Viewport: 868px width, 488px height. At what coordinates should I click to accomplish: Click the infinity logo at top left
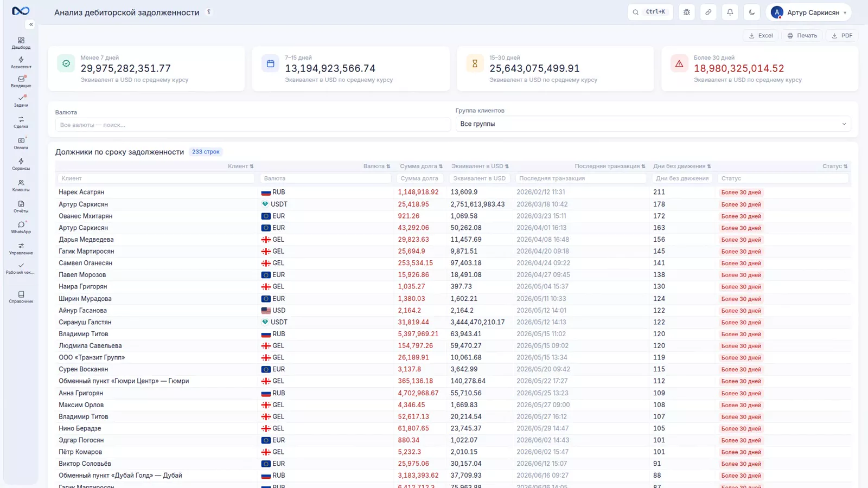coord(21,11)
